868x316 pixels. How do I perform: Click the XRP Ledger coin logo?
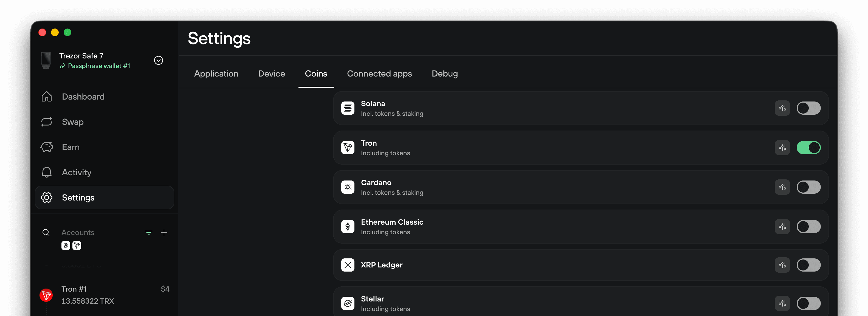click(347, 265)
